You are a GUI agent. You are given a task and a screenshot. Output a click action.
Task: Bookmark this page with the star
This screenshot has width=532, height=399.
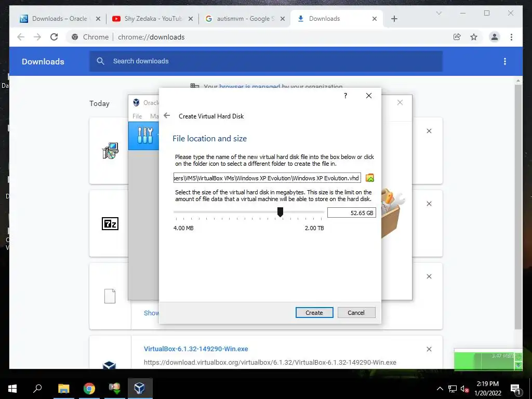tap(474, 37)
